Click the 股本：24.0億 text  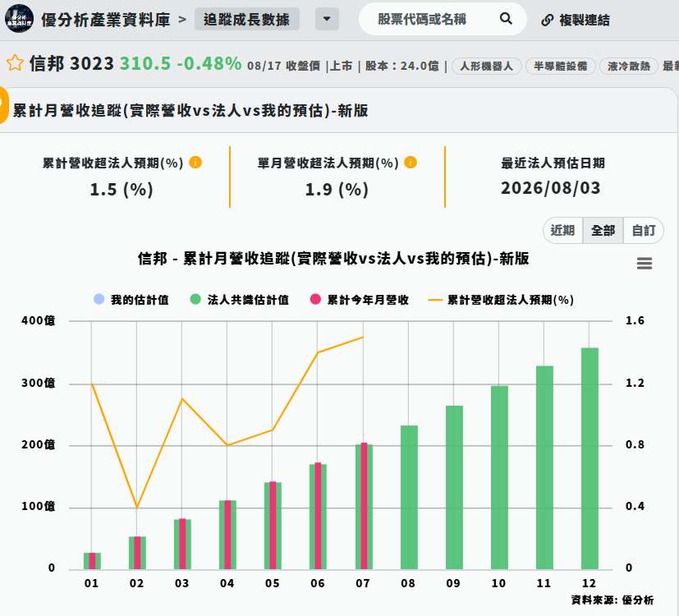pyautogui.click(x=401, y=66)
